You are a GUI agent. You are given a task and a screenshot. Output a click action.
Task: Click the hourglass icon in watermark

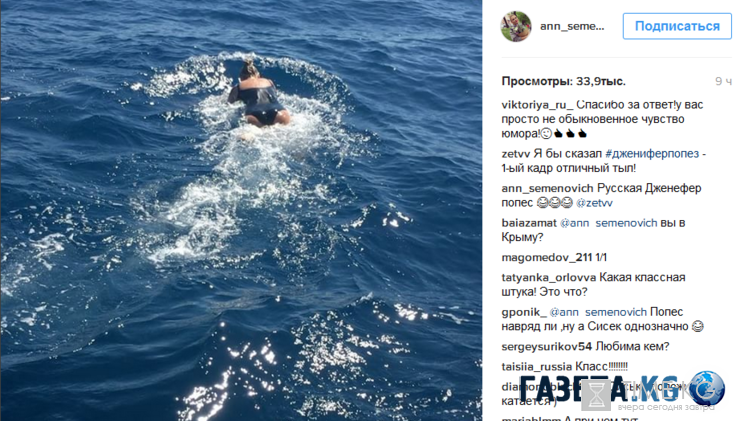tap(596, 395)
